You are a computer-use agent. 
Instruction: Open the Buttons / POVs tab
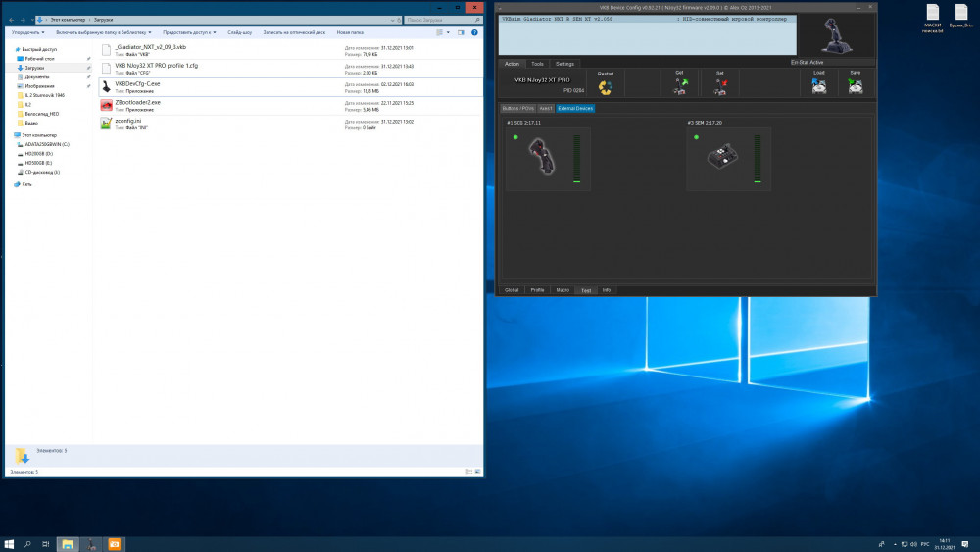point(517,108)
